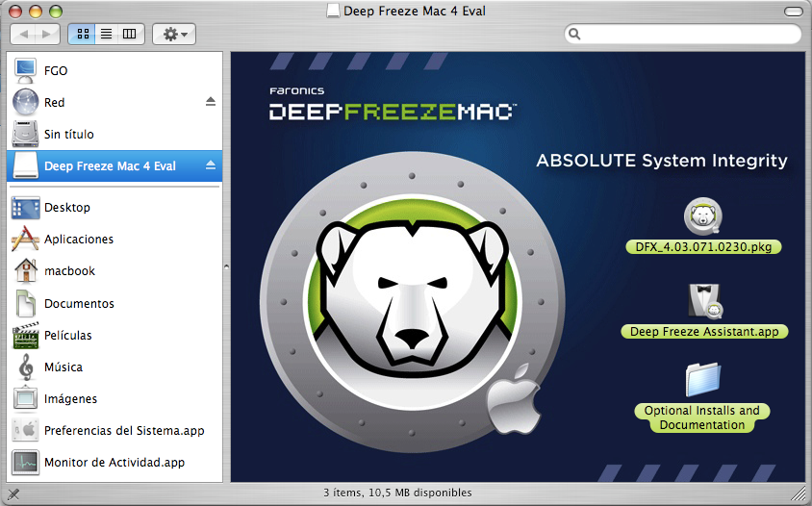Open the Películas folder
The width and height of the screenshot is (812, 506).
tap(114, 335)
